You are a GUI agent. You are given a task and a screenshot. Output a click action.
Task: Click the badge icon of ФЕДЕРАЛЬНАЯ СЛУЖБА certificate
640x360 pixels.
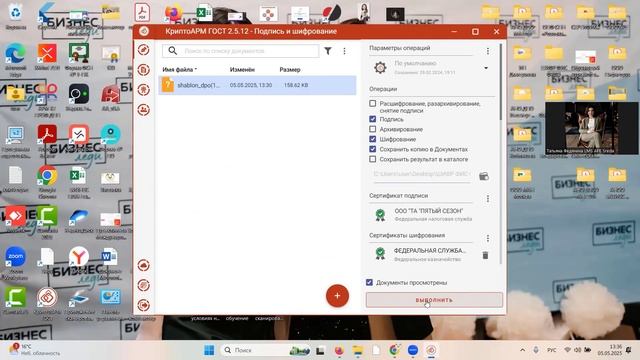click(x=380, y=254)
